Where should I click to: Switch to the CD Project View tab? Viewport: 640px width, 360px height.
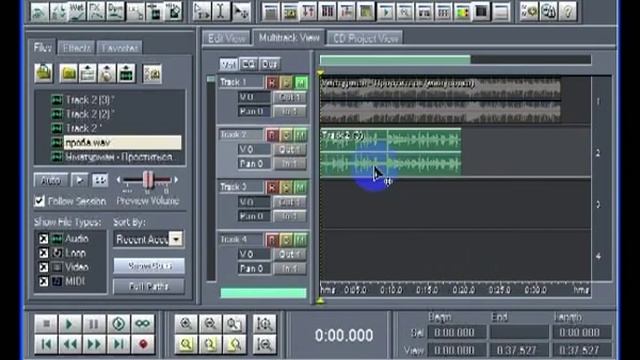point(365,38)
